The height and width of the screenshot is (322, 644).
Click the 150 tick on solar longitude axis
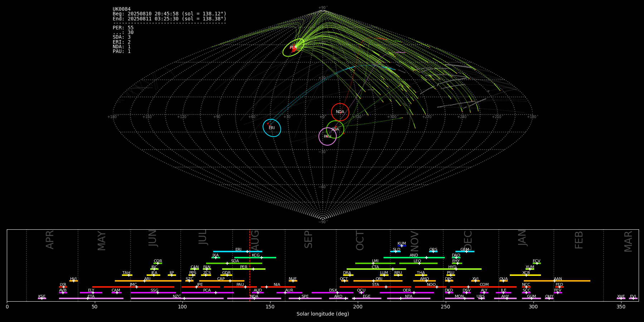[x=270, y=307]
